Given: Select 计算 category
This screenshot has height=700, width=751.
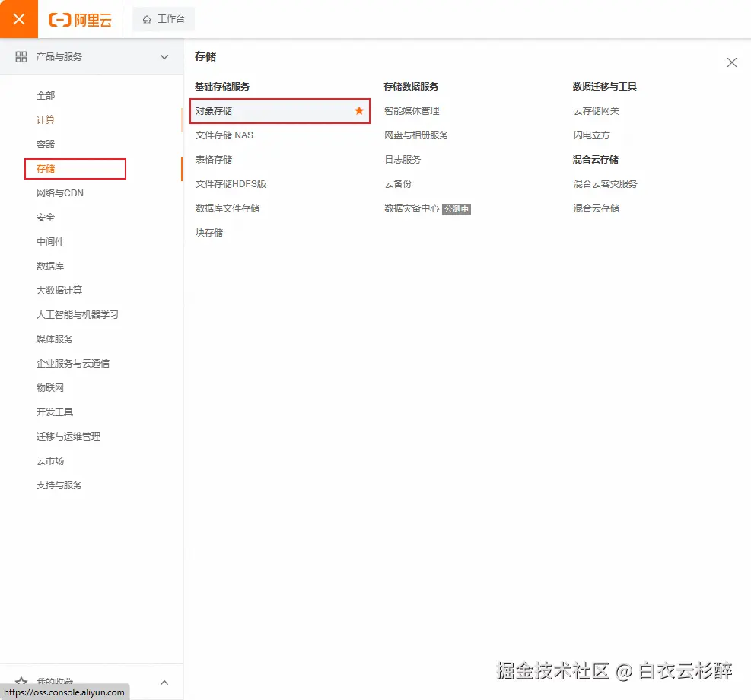Looking at the screenshot, I should click(x=46, y=119).
